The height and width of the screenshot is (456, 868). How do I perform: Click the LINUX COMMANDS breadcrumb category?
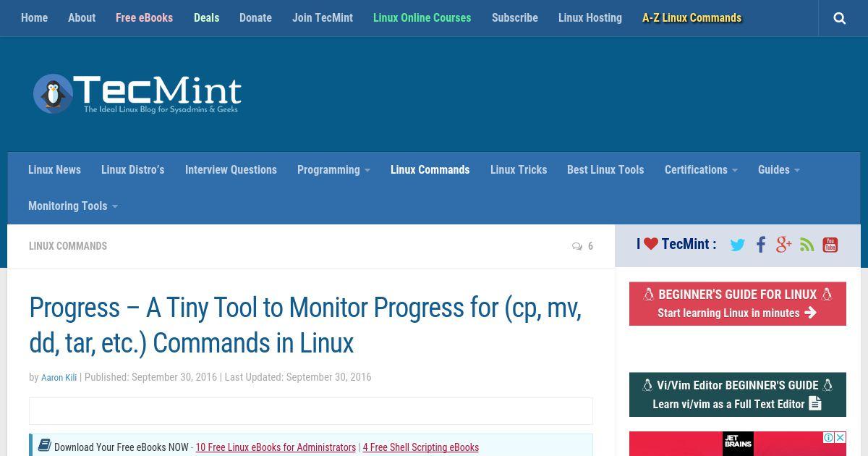point(68,246)
